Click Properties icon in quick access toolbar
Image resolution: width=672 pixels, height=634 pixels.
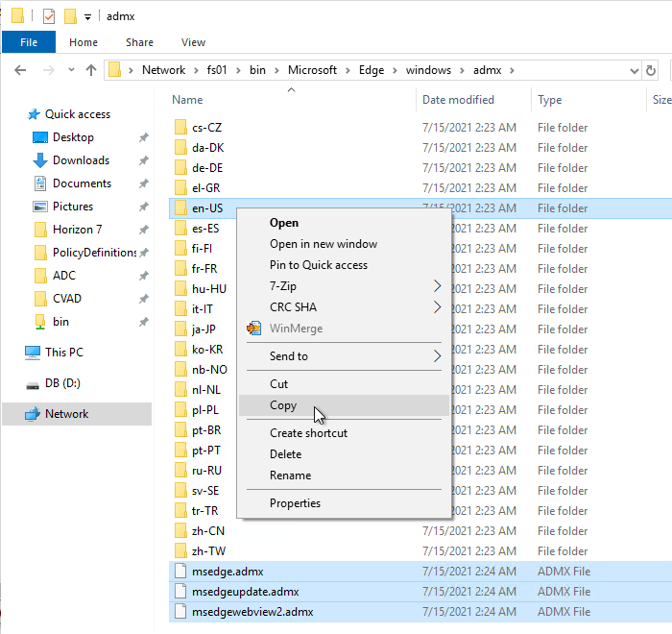(x=49, y=16)
